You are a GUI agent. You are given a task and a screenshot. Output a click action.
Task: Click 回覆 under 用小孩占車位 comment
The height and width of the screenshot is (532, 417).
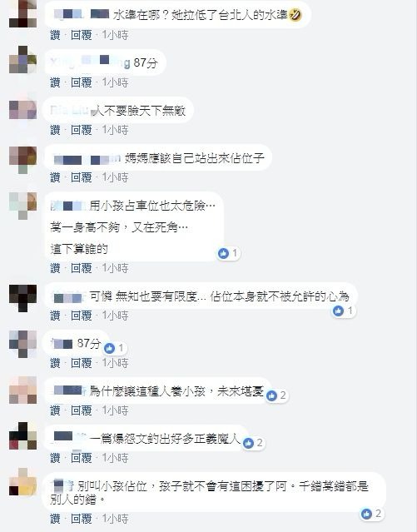82,268
